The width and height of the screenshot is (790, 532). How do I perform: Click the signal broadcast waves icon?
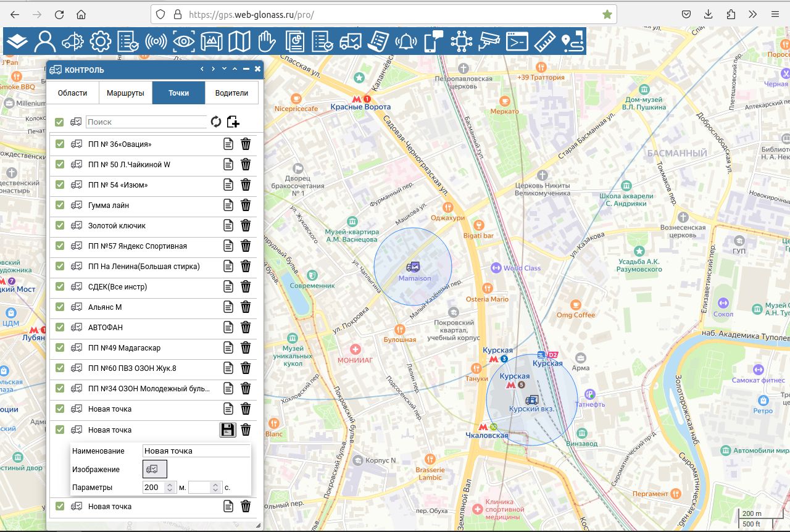[x=156, y=41]
